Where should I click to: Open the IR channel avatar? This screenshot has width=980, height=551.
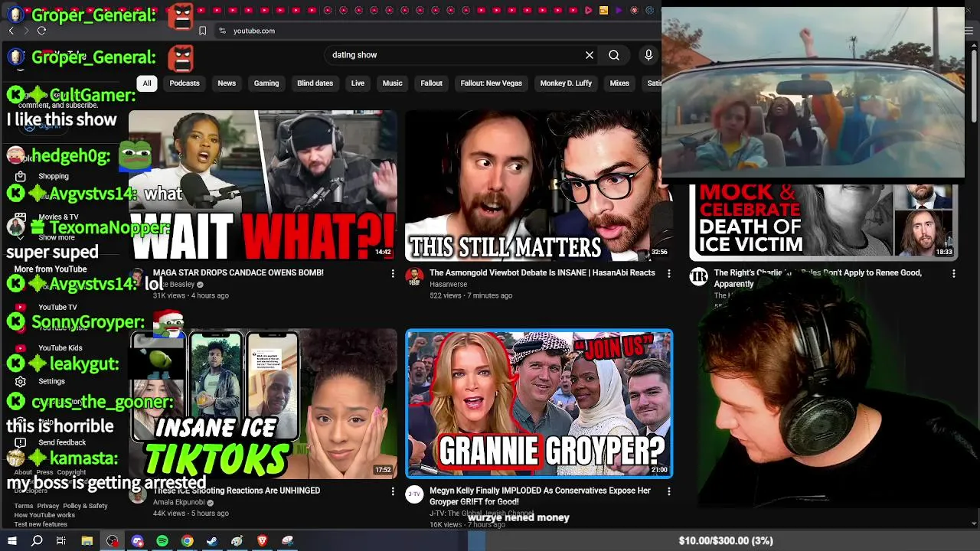pos(698,277)
